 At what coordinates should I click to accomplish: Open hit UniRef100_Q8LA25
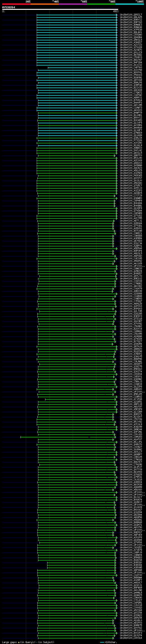point(131,17)
